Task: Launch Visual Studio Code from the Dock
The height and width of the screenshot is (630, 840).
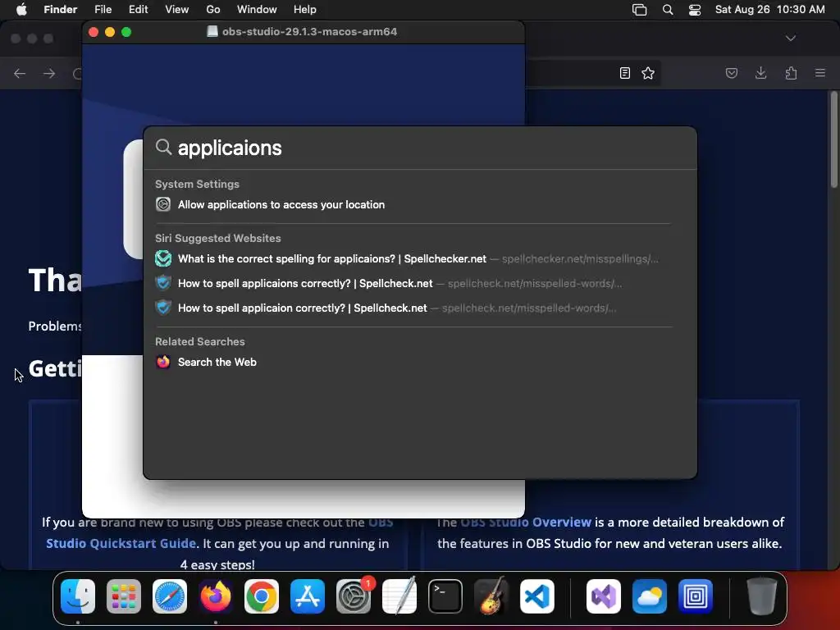Action: [536, 596]
